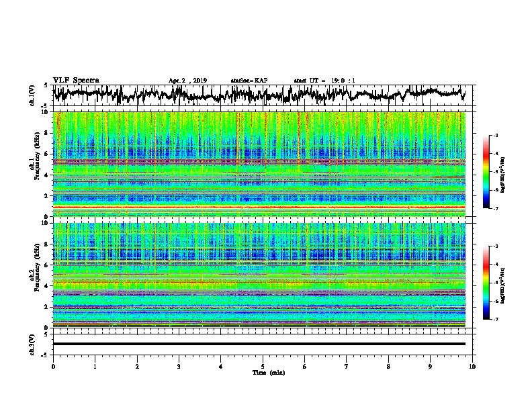Click tick label 1 on the Time axis
This screenshot has height=411, width=532.
click(95, 367)
